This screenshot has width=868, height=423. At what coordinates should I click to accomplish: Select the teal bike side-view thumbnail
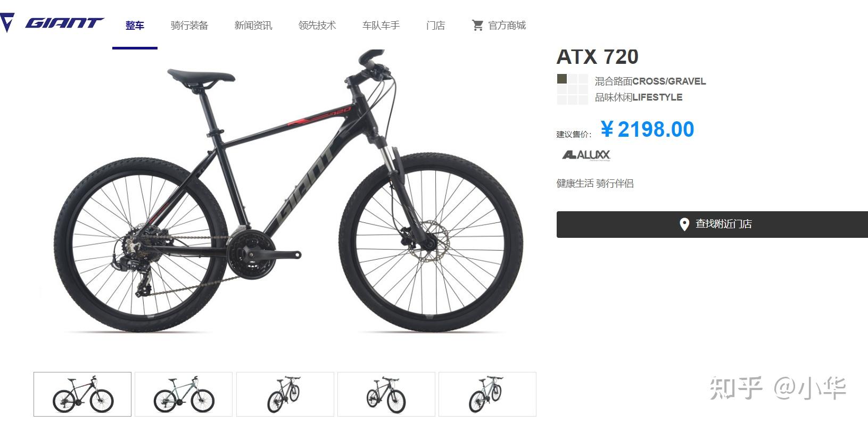pos(184,394)
